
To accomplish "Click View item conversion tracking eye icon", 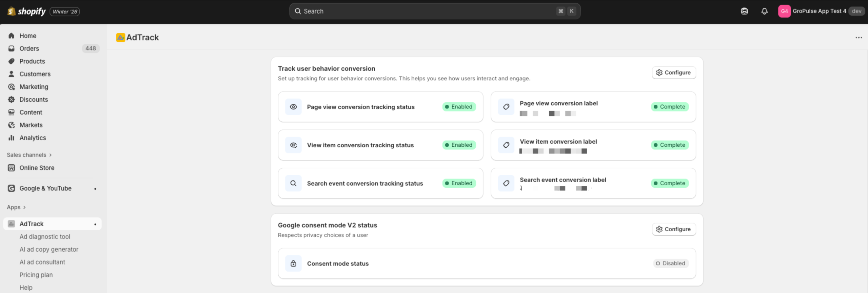I will tap(293, 145).
